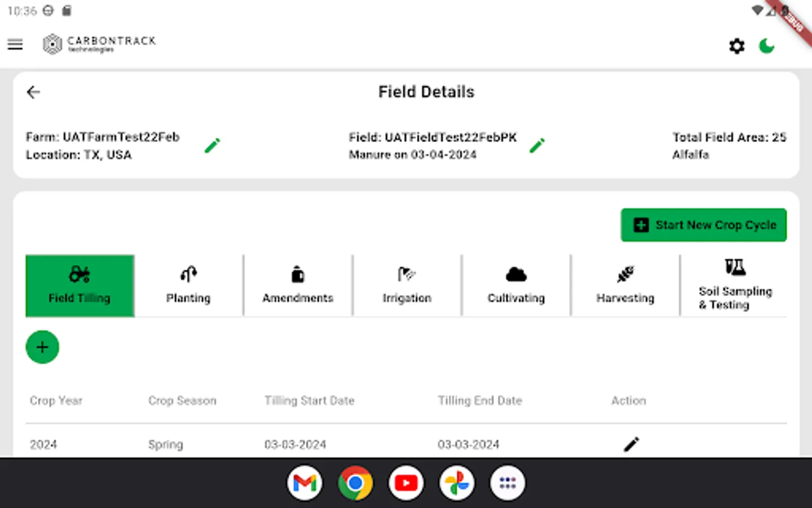This screenshot has height=508, width=812.
Task: Open the Cultivating tab
Action: tap(516, 286)
